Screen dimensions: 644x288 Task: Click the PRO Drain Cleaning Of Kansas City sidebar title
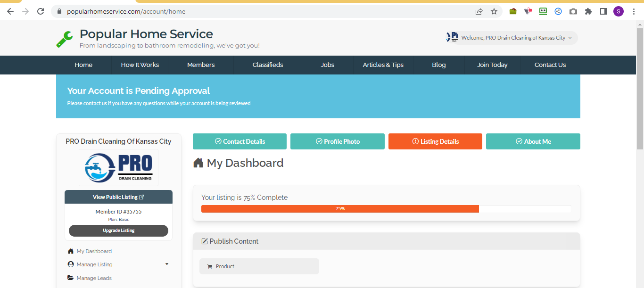pyautogui.click(x=118, y=141)
